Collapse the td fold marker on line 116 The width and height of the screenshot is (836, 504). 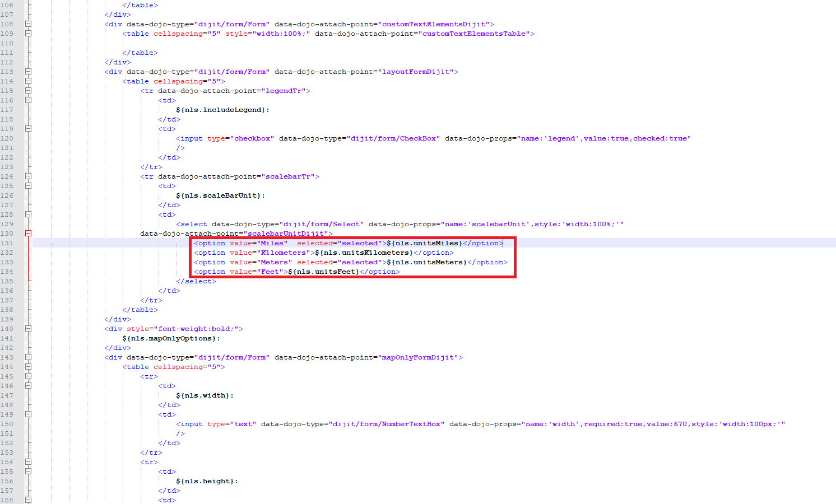coord(28,100)
